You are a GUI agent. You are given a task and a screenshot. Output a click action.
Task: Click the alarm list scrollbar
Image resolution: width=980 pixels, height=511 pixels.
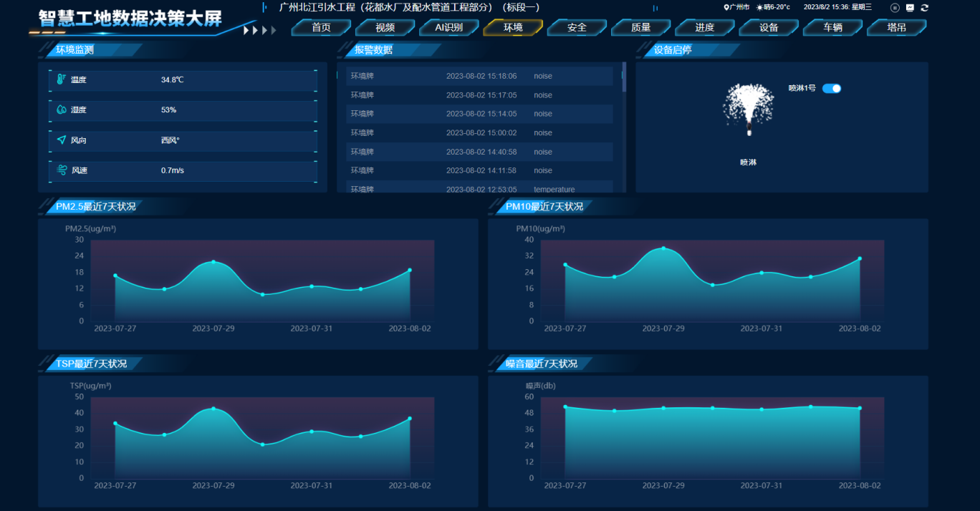pyautogui.click(x=624, y=79)
